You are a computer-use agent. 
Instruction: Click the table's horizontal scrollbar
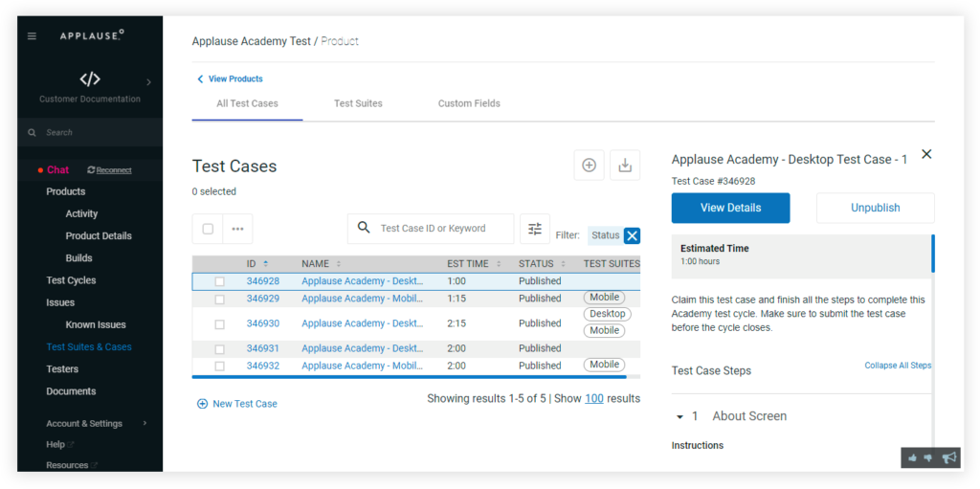tap(410, 377)
